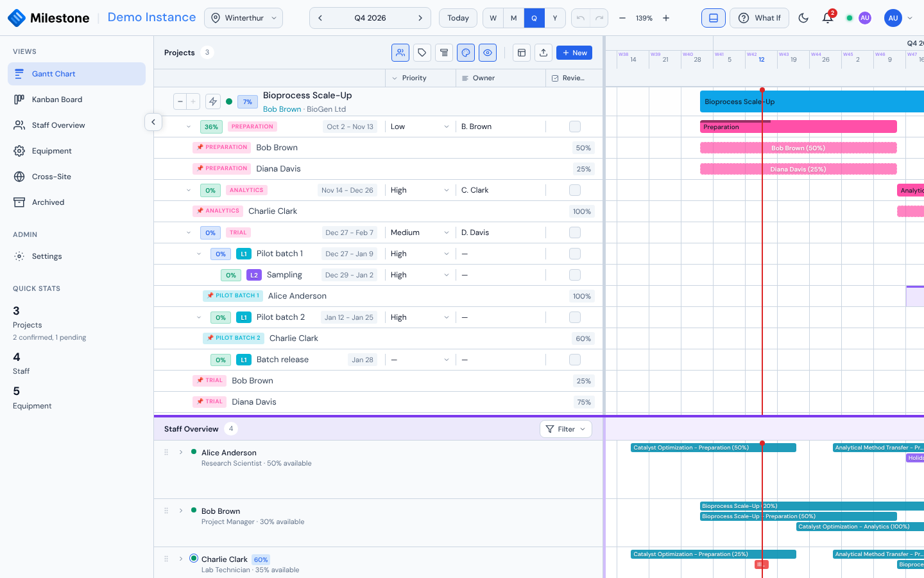
Task: Go to the previous quarter arrow
Action: tap(320, 18)
